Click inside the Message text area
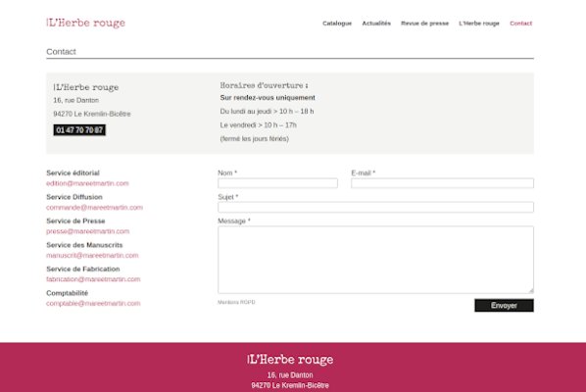This screenshot has height=392, width=586. [x=375, y=260]
